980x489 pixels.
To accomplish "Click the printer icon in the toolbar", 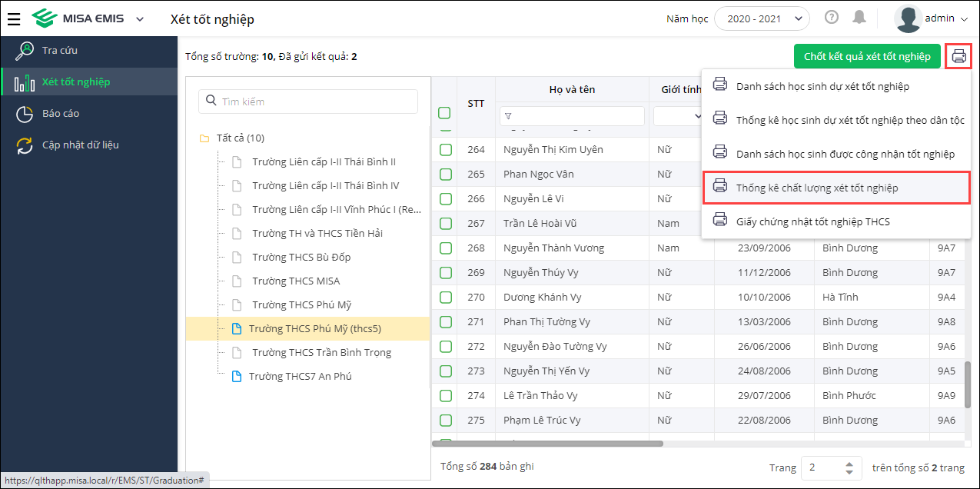I will pyautogui.click(x=958, y=56).
